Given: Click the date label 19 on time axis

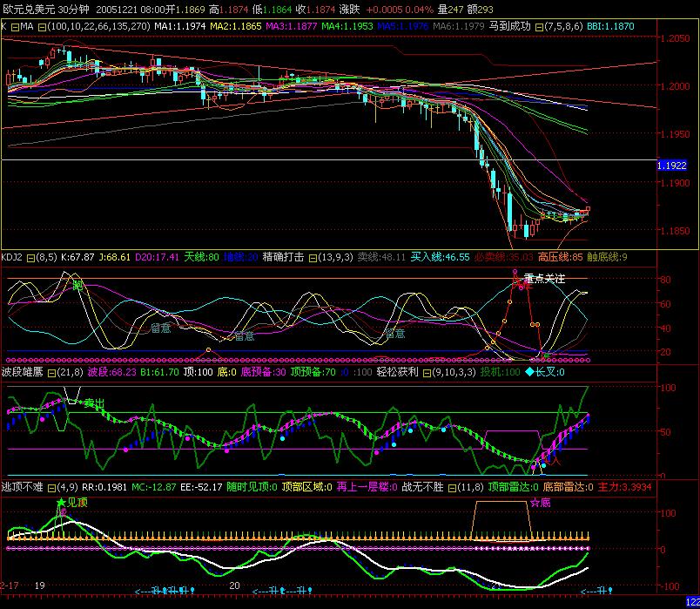Looking at the screenshot, I should click(40, 585).
